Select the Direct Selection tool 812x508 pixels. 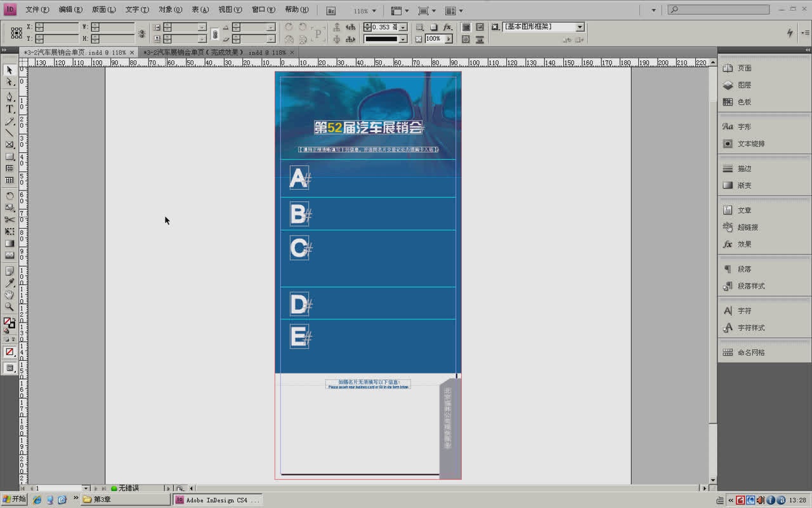[x=10, y=83]
